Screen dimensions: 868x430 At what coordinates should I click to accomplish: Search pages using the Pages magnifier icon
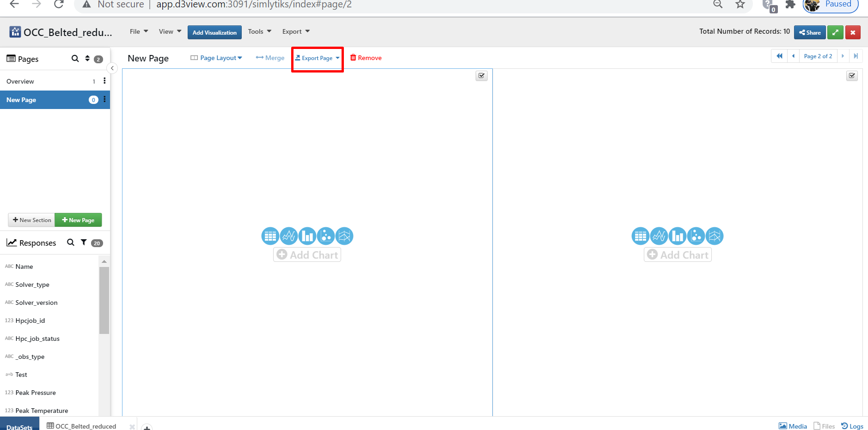pyautogui.click(x=75, y=59)
